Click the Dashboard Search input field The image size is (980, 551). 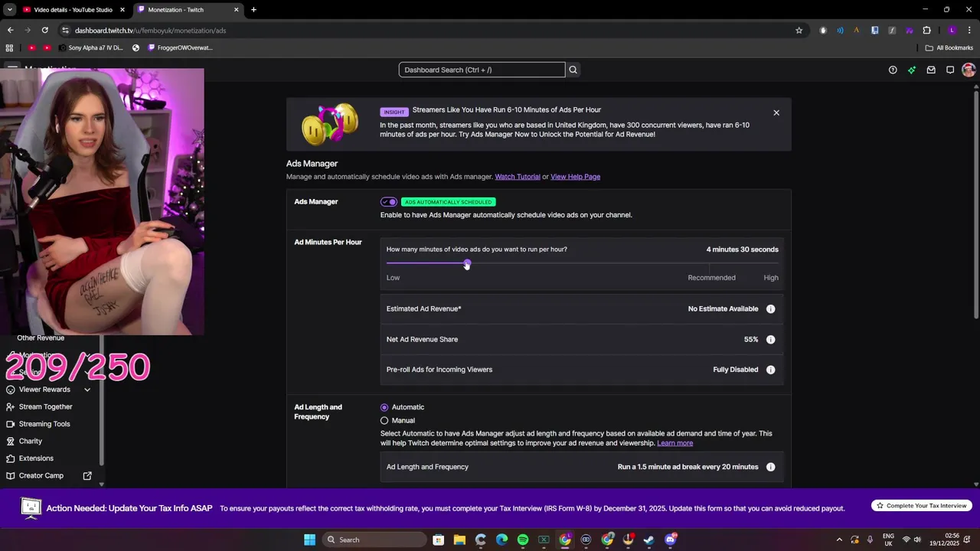tap(482, 70)
